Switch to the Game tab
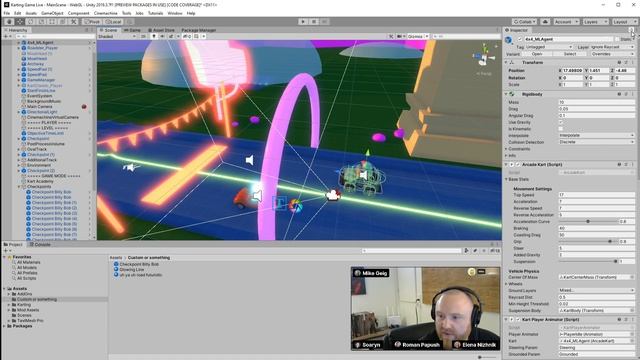This screenshot has height=360, width=640. point(132,30)
